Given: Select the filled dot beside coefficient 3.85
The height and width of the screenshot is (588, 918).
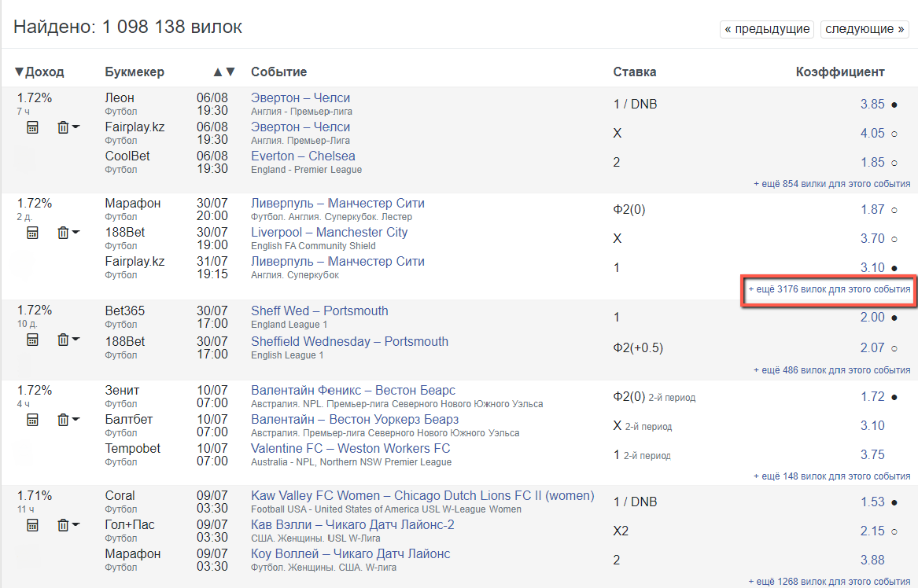Looking at the screenshot, I should [894, 105].
